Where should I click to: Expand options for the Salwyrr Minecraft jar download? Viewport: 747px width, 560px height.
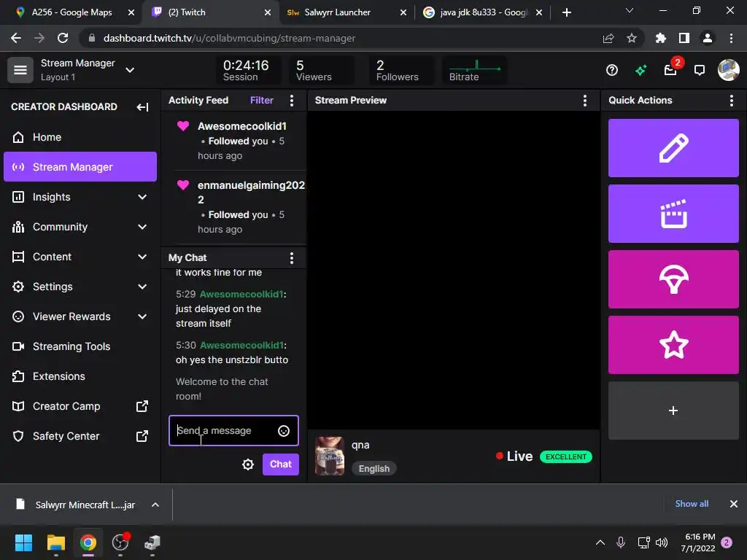(155, 505)
